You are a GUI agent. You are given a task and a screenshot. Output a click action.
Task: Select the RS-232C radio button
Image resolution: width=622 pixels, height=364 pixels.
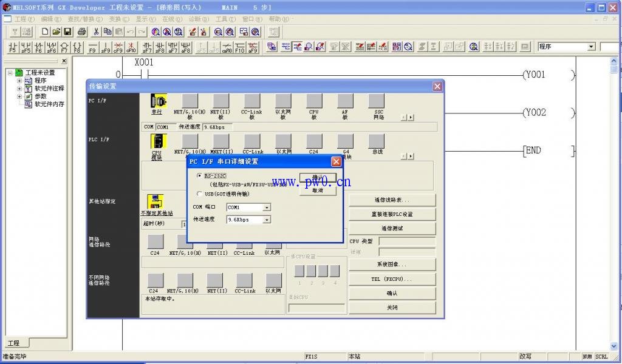(200, 175)
